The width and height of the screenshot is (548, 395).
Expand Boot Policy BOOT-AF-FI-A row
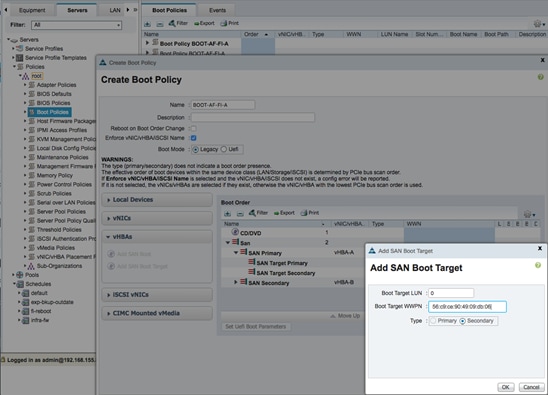(x=147, y=43)
